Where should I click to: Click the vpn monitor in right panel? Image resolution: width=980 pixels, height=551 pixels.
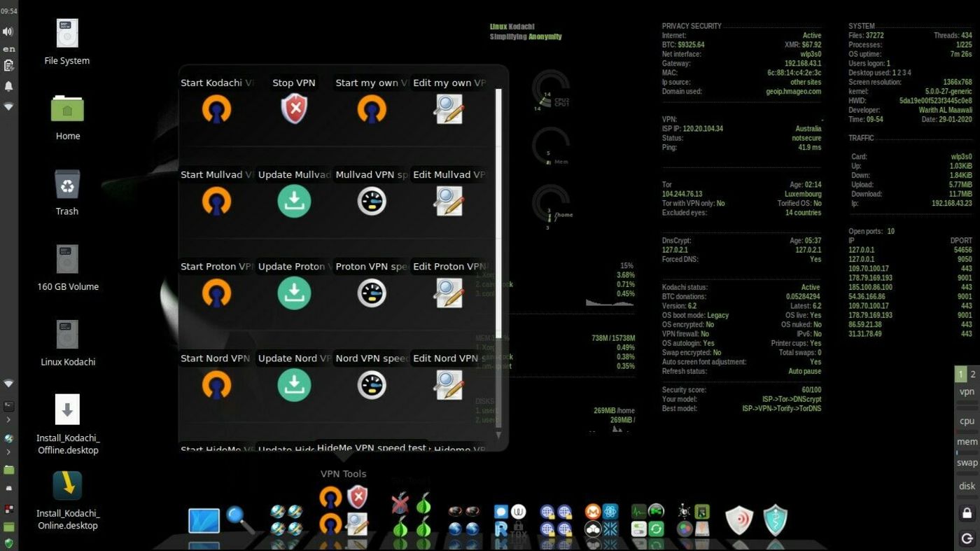pyautogui.click(x=967, y=392)
